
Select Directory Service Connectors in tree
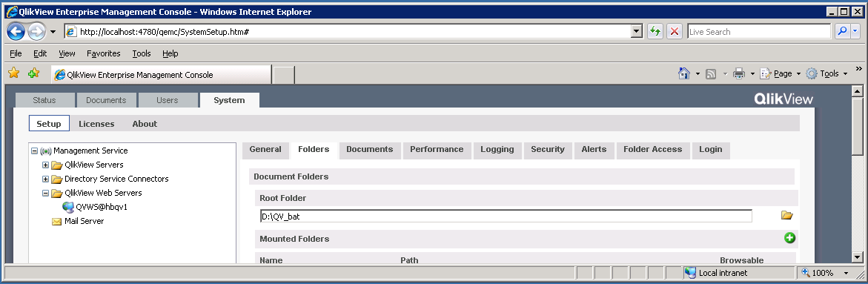(x=116, y=179)
